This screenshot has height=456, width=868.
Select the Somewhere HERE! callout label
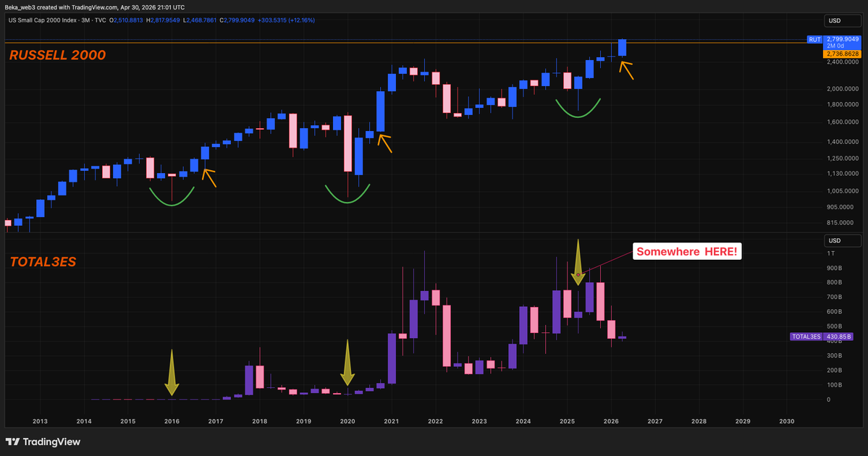(687, 252)
